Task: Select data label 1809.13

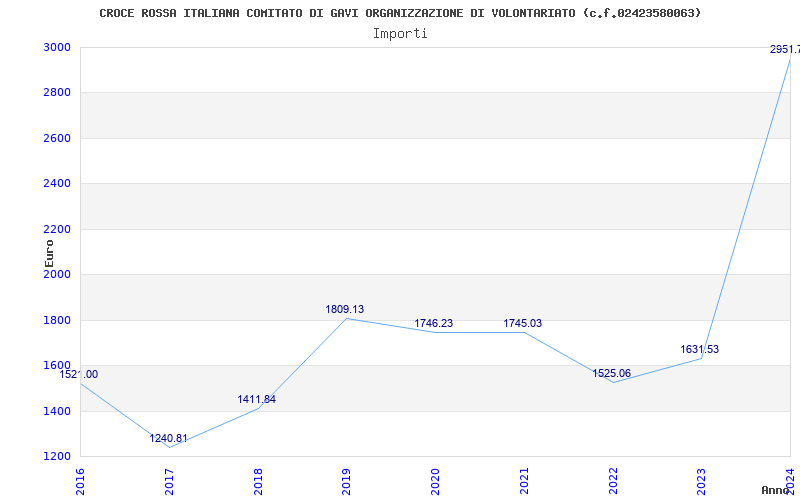Action: pos(345,310)
